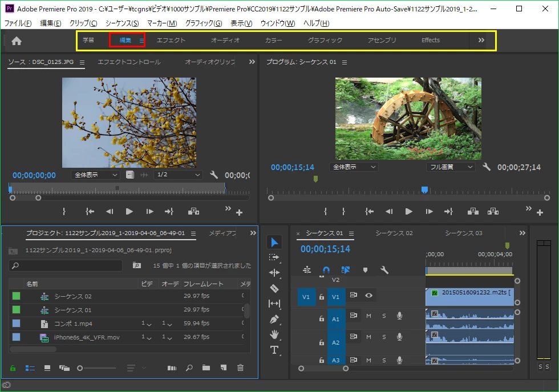
Task: Choose the Hand tool
Action: [x=274, y=334]
